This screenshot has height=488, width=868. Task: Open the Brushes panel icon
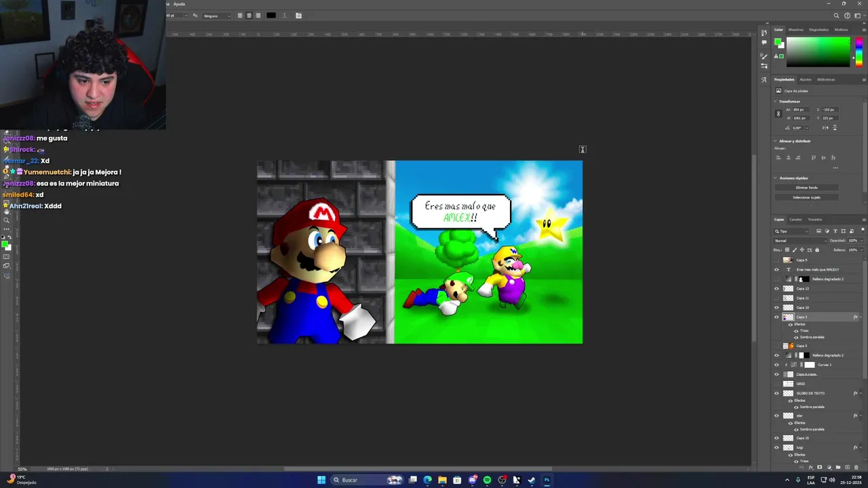tap(764, 56)
